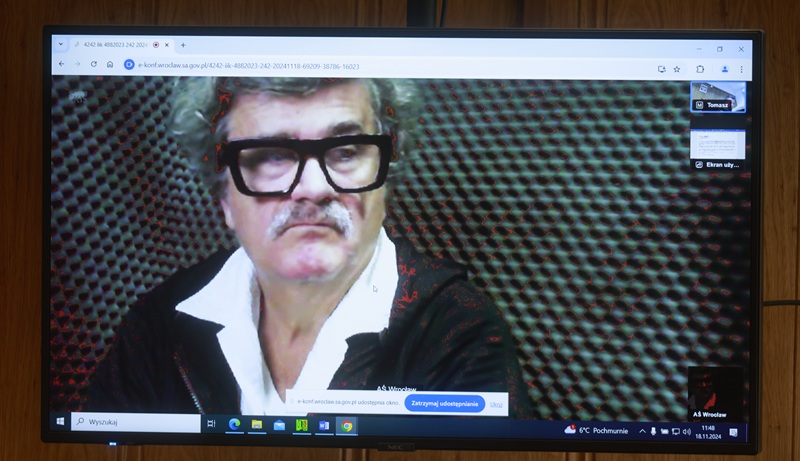The height and width of the screenshot is (461, 800).
Task: Launch Word from the taskbar
Action: tap(323, 425)
